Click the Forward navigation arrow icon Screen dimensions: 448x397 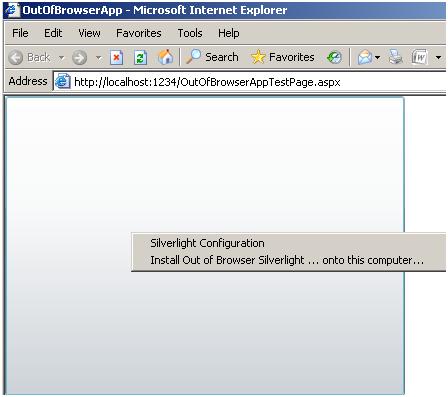[x=80, y=57]
